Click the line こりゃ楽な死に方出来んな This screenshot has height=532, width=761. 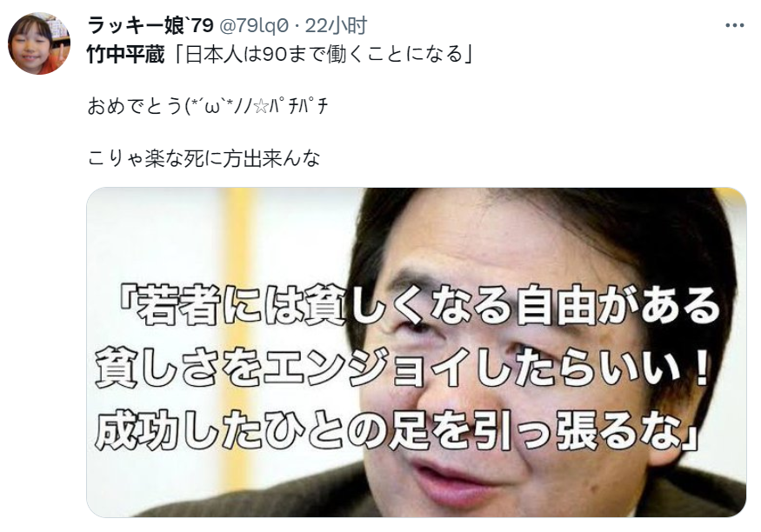(x=204, y=158)
